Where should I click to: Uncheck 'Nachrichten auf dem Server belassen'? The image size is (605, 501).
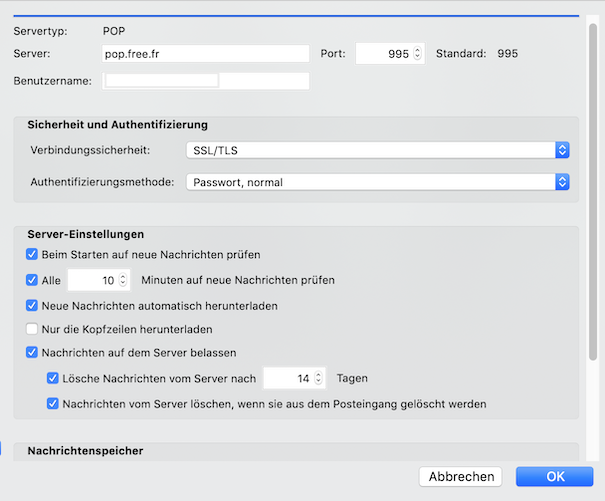click(32, 353)
